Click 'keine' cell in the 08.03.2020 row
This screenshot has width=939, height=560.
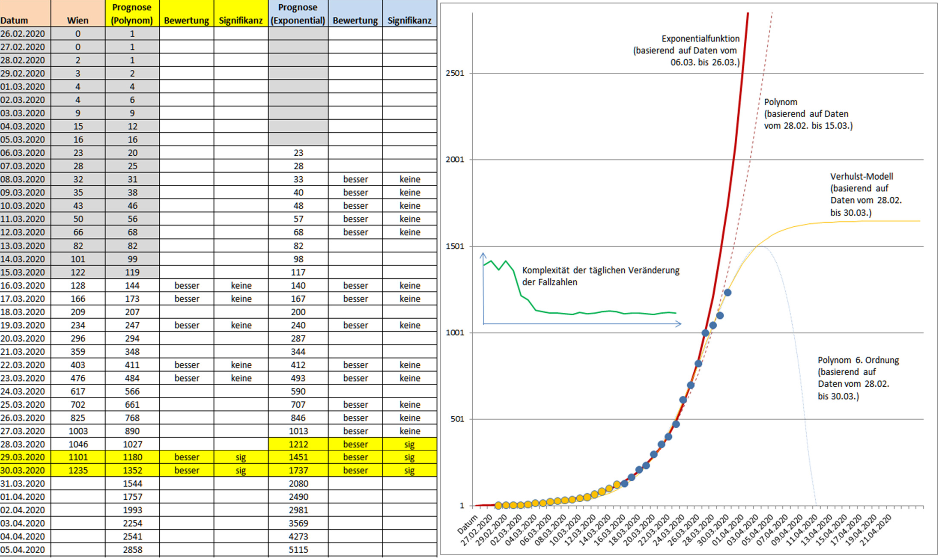click(x=410, y=179)
